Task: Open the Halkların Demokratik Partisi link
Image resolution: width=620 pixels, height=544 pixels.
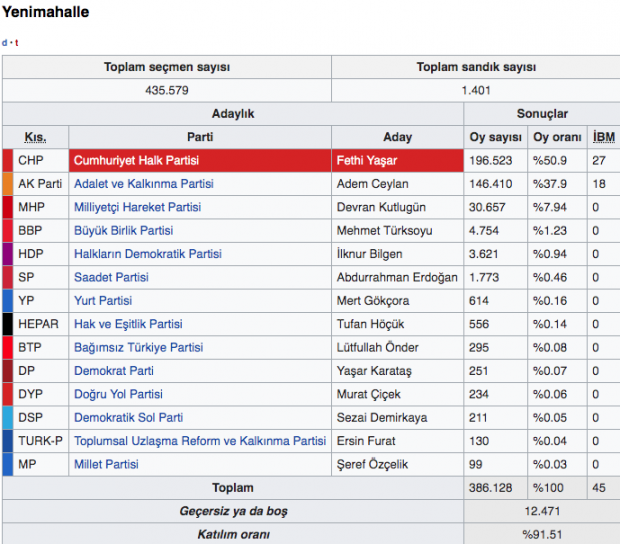Action: click(x=147, y=254)
